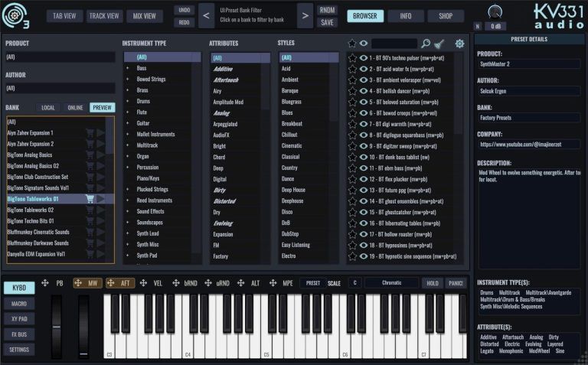
Task: Expand the Brass instrument type
Action: [128, 90]
